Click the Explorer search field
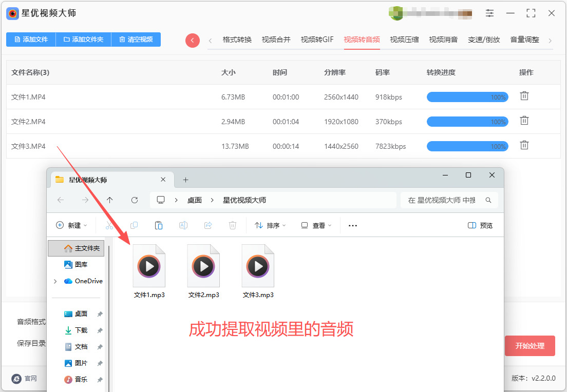The image size is (567, 392). tap(449, 200)
